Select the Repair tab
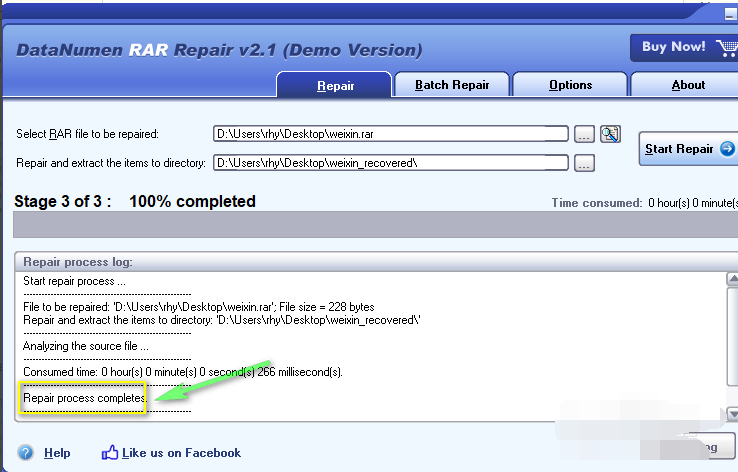Screen dimensions: 738x472 coord(335,85)
